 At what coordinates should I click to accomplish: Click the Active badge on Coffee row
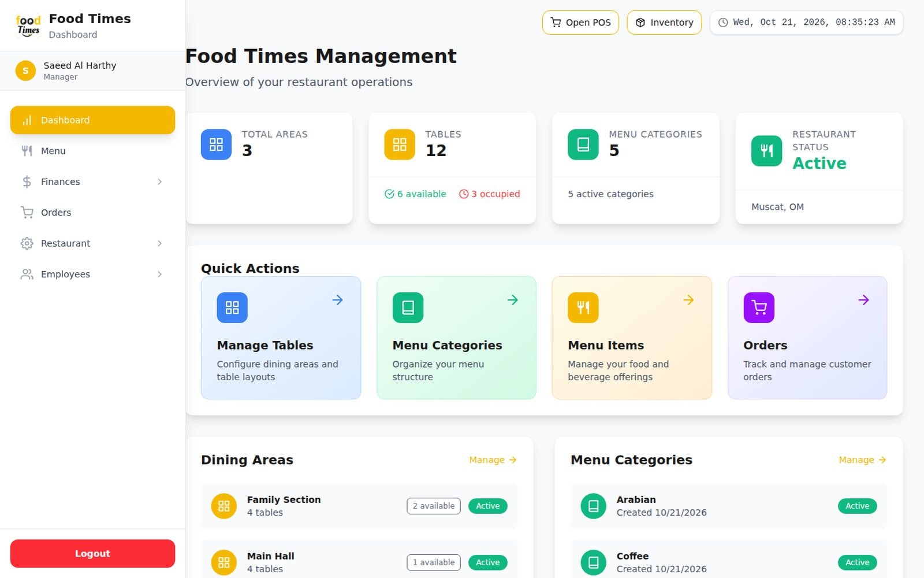pyautogui.click(x=858, y=563)
